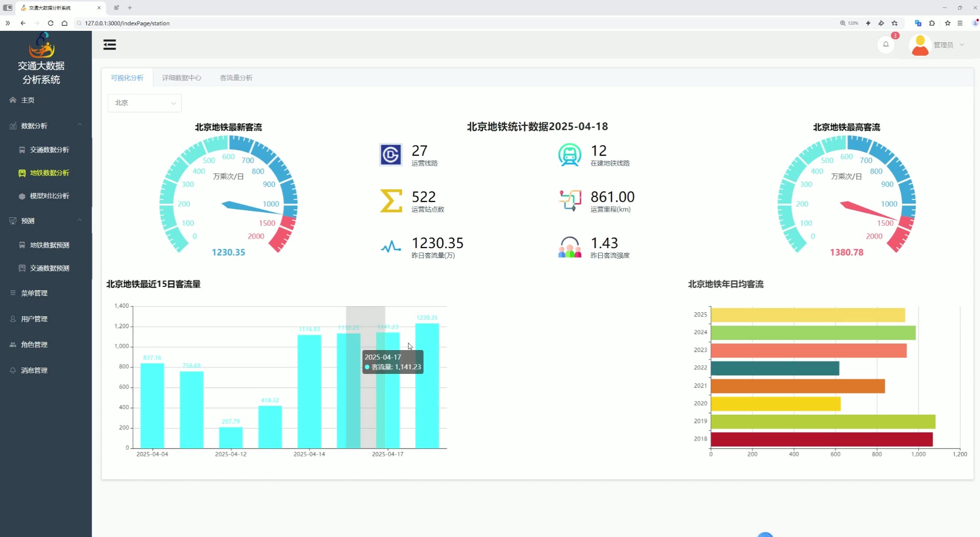Go to 地铁数据预测 page
This screenshot has width=980, height=537.
pos(49,245)
